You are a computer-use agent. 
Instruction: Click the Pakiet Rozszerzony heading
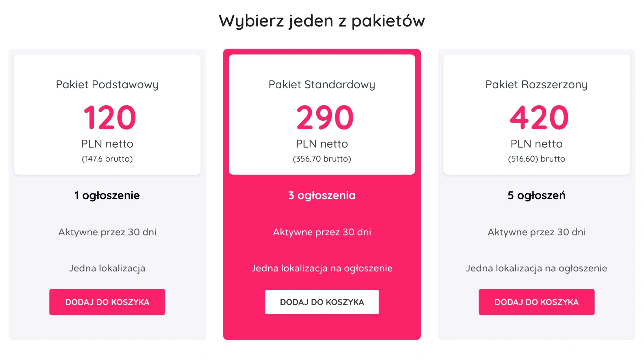point(536,84)
